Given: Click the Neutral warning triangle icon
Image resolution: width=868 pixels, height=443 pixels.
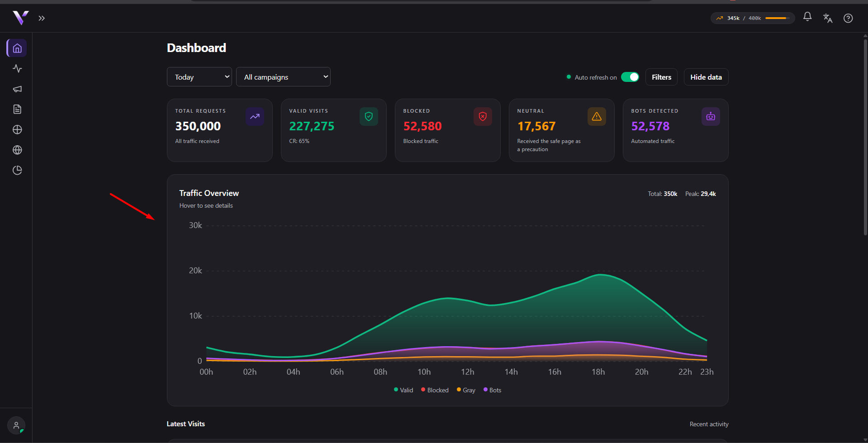Looking at the screenshot, I should point(597,117).
